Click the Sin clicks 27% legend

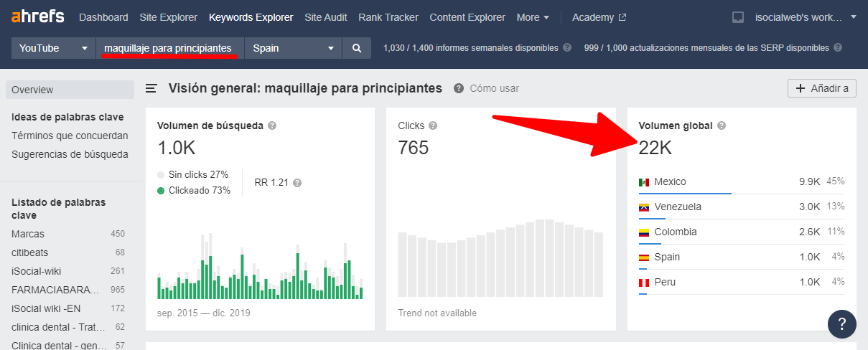point(192,175)
